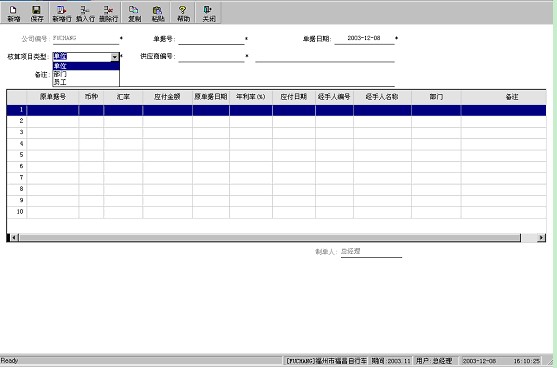
Task: Click the 关闭 (Close) door icon
Action: 208,13
